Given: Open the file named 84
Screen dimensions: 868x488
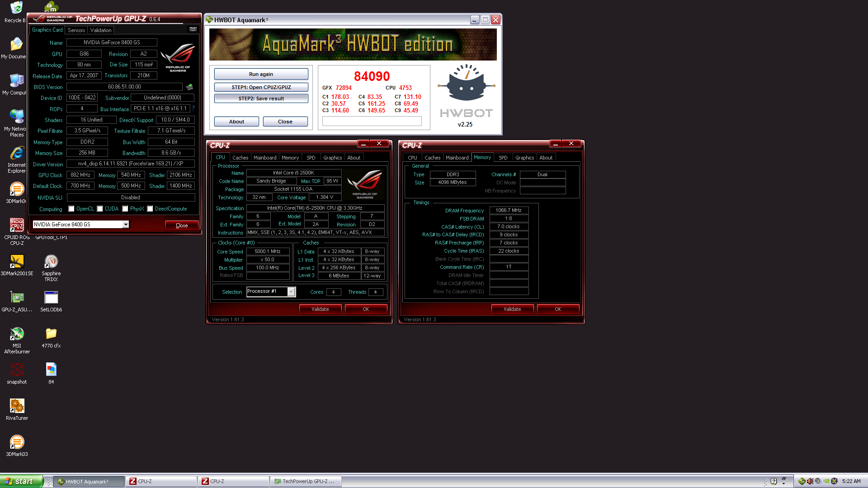Looking at the screenshot, I should point(51,374).
